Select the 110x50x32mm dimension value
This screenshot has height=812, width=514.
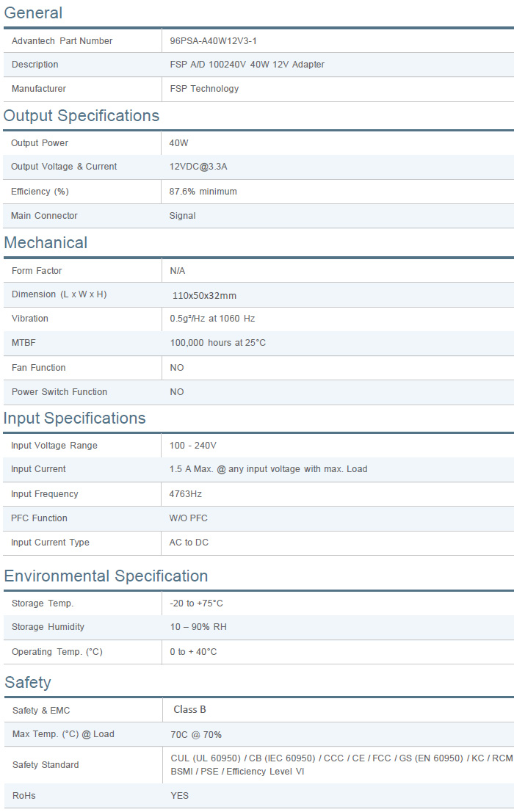204,295
